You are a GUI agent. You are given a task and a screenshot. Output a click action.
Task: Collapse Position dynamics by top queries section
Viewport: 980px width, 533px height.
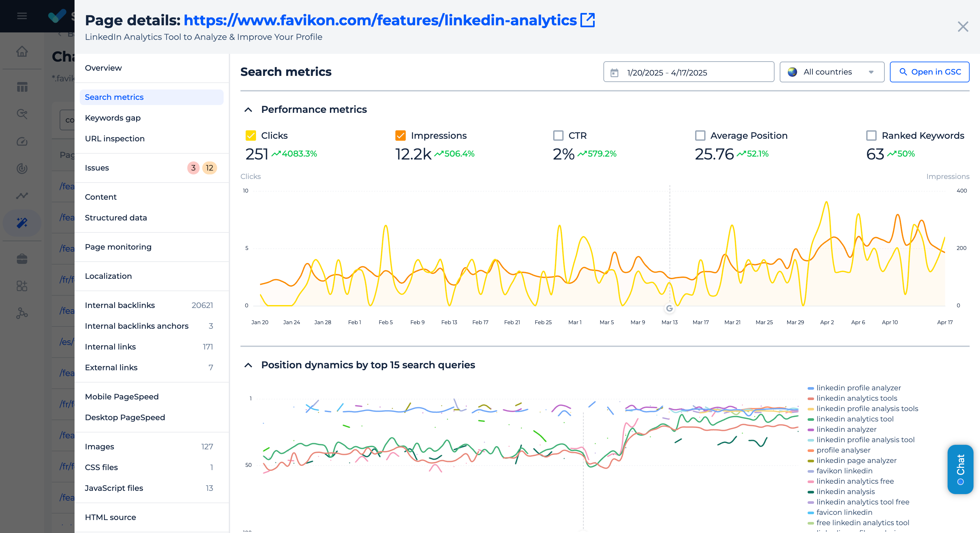[x=248, y=365]
